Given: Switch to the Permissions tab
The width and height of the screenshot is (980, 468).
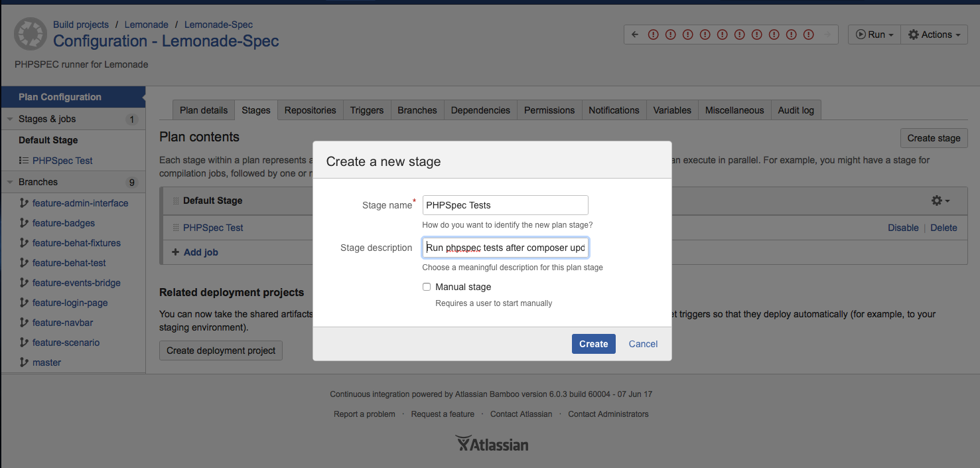Looking at the screenshot, I should pos(549,110).
